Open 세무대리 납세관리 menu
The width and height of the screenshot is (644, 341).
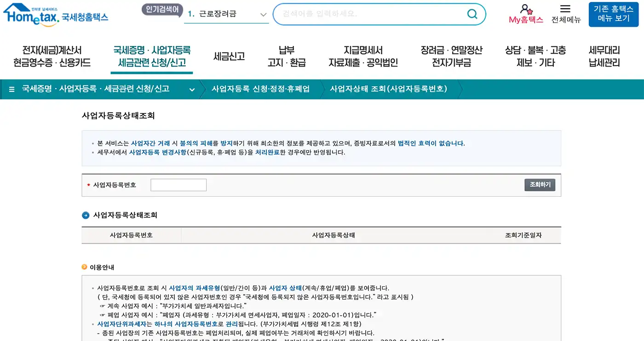(604, 57)
